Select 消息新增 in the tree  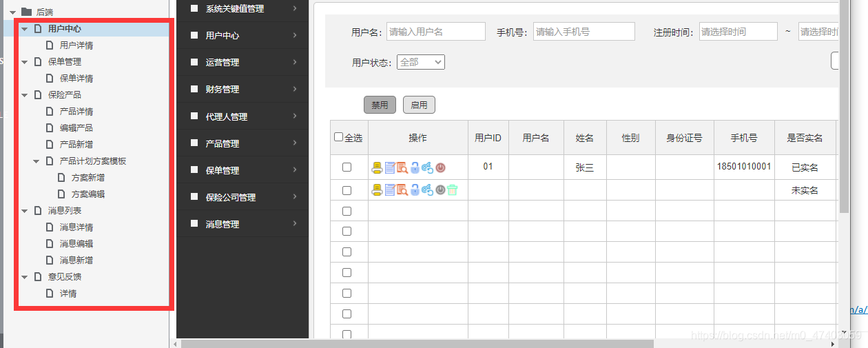(76, 260)
